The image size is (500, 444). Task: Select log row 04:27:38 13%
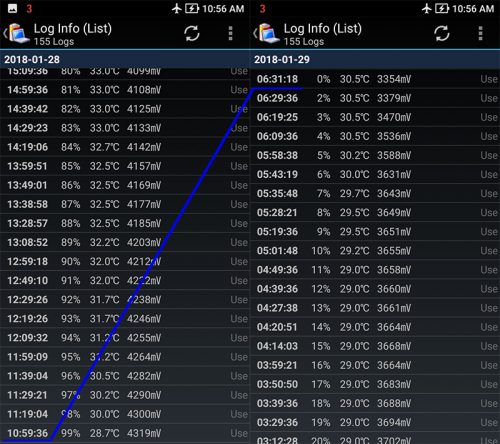point(375,308)
